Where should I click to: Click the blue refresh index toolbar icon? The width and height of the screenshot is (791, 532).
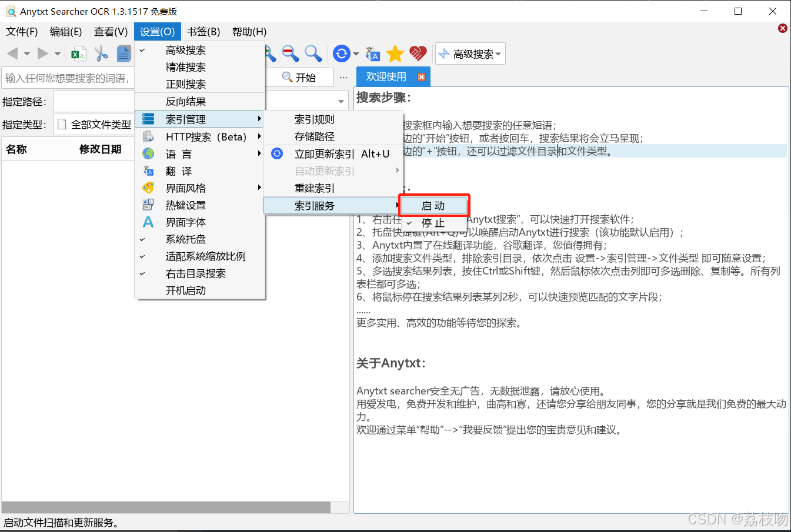pyautogui.click(x=341, y=54)
